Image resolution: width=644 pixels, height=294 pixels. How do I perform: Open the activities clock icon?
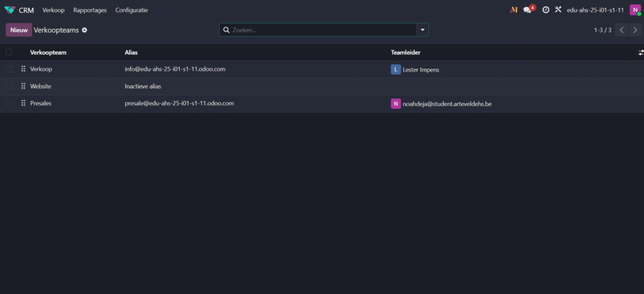[x=545, y=10]
